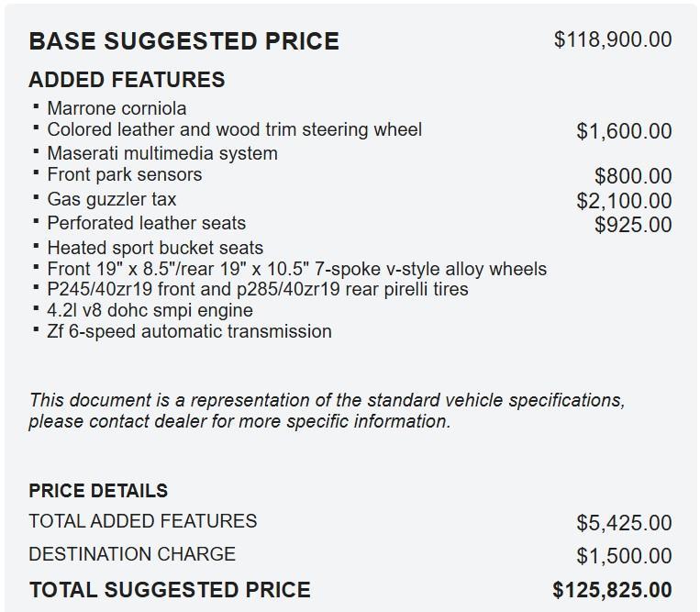The width and height of the screenshot is (700, 612).
Task: Select the 7-spoke v-style alloy wheels entry
Action: [296, 269]
